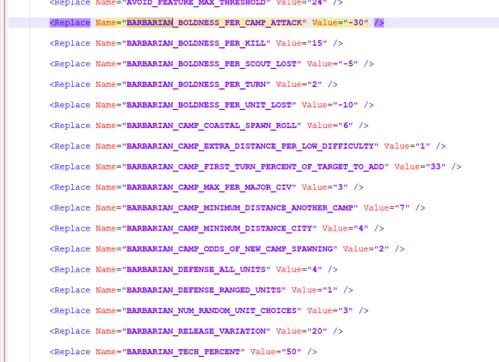This screenshot has width=499, height=362.
Task: Click BARBARIAN_BOLDNESS_PER_SCOUT_LOST name text
Action: click(212, 64)
